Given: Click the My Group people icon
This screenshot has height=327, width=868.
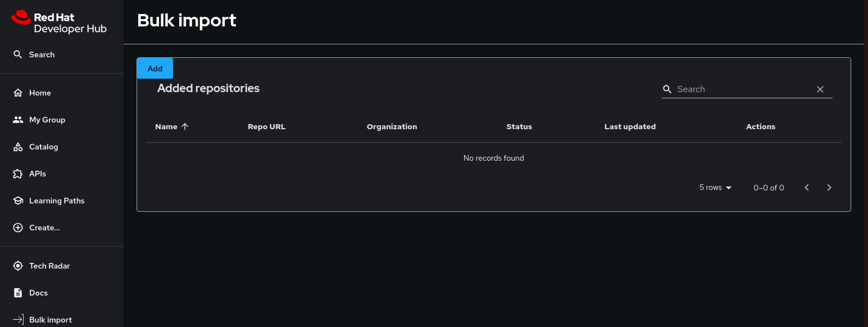Looking at the screenshot, I should pyautogui.click(x=18, y=120).
